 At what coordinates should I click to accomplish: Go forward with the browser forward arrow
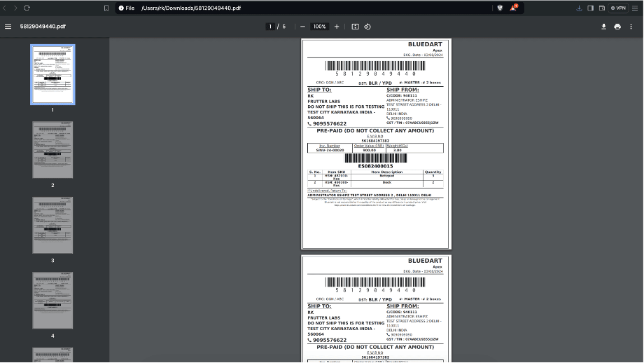15,8
